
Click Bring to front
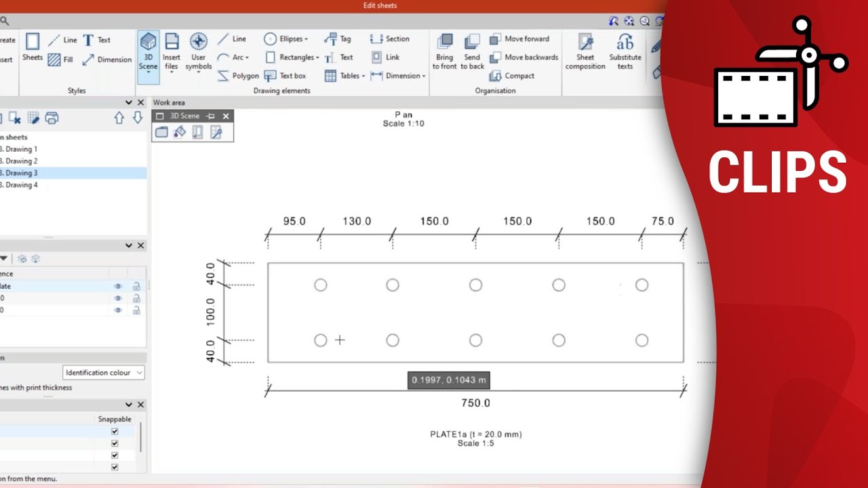click(x=445, y=52)
